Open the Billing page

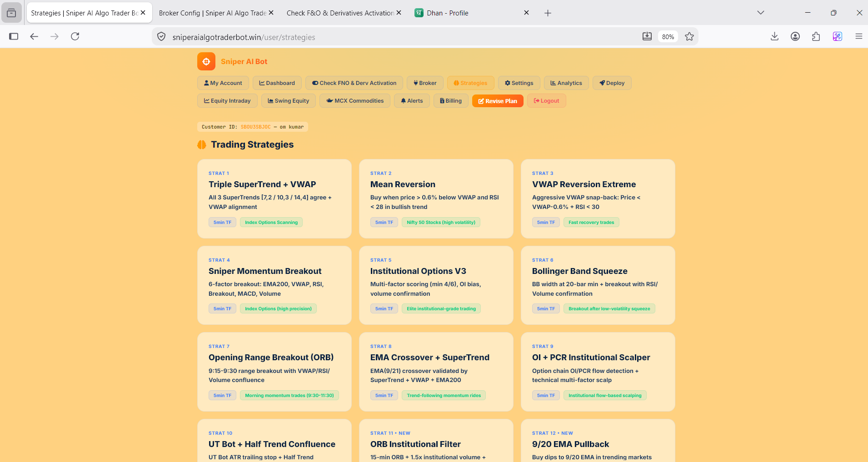click(451, 101)
